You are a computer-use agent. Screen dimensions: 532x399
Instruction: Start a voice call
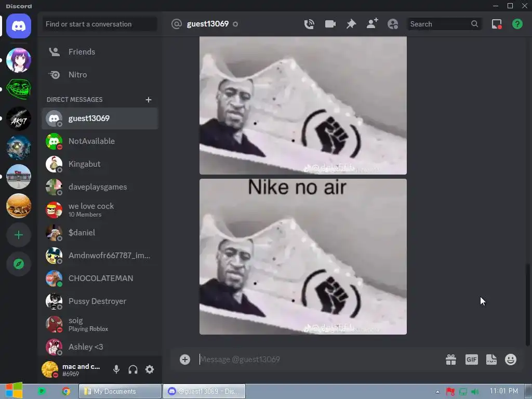tap(309, 24)
